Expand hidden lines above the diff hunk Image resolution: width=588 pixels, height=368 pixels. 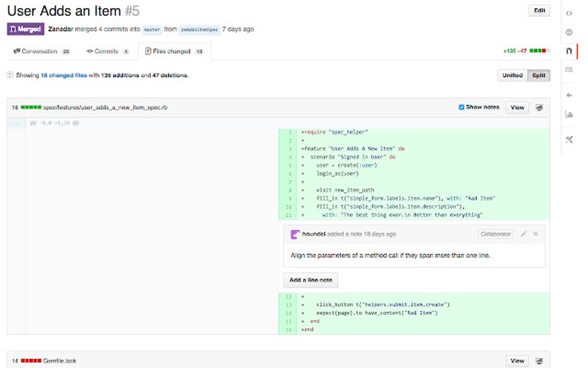pos(16,123)
